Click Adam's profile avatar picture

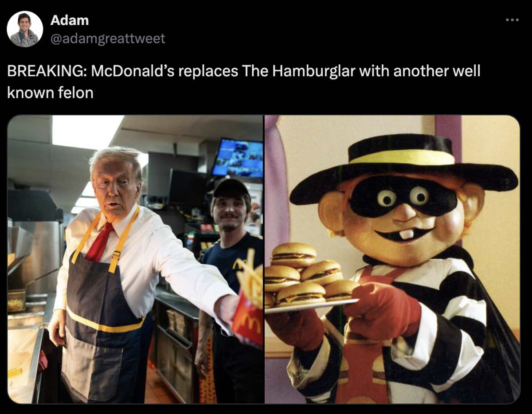click(25, 29)
